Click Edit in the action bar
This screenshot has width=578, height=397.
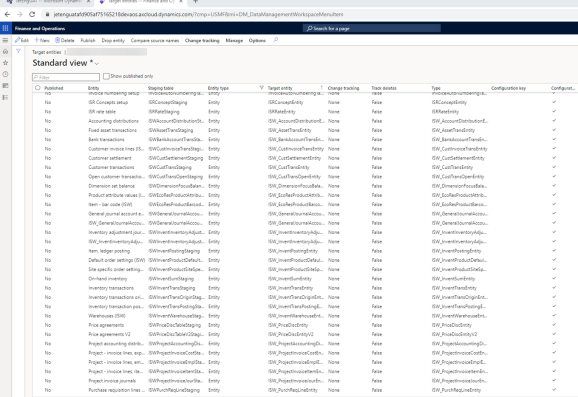(22, 40)
